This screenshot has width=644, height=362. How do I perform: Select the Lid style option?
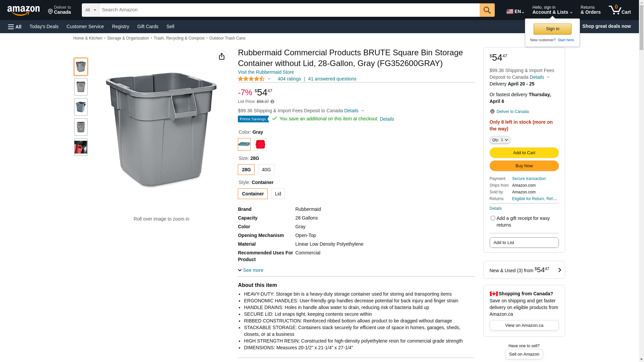point(278,194)
